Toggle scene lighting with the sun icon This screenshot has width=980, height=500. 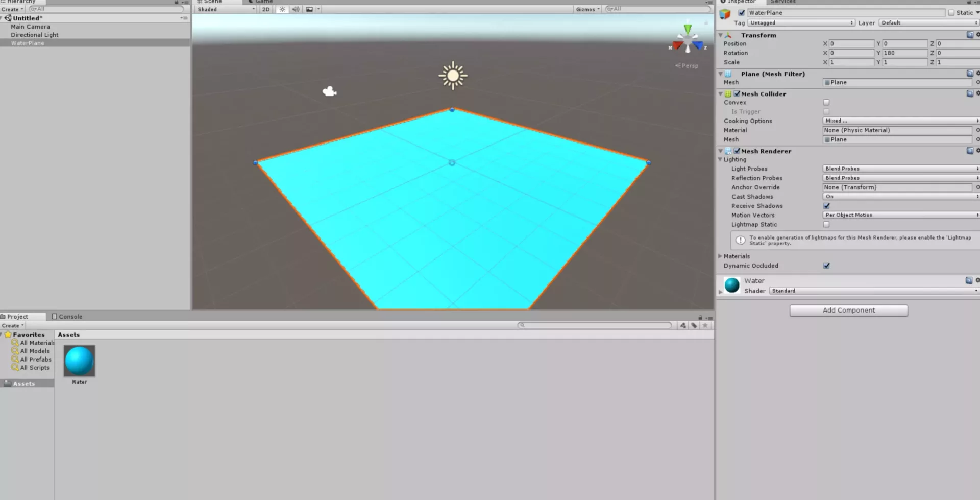pos(282,9)
